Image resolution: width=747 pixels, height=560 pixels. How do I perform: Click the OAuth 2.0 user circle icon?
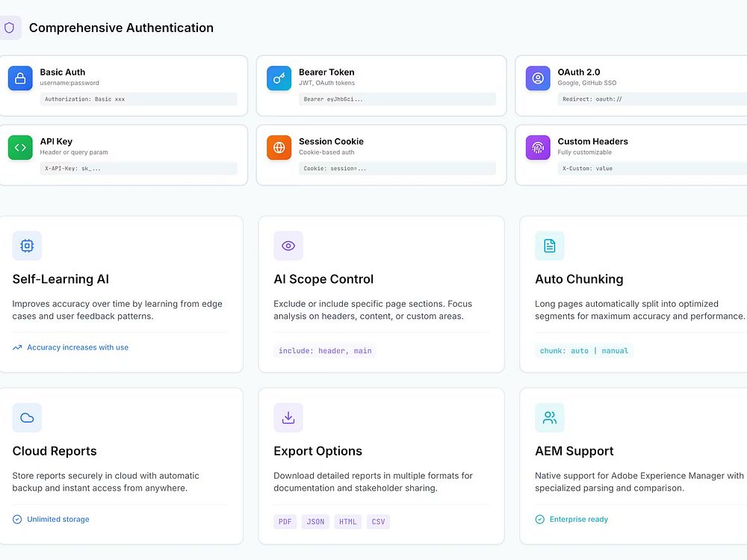(538, 78)
